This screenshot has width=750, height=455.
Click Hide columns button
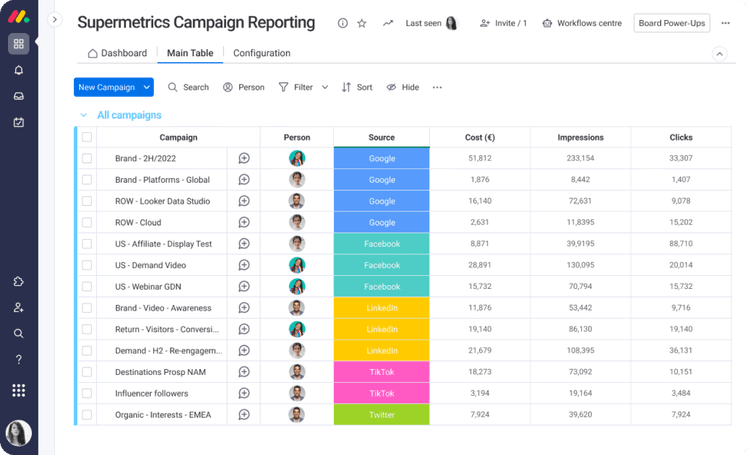point(403,87)
